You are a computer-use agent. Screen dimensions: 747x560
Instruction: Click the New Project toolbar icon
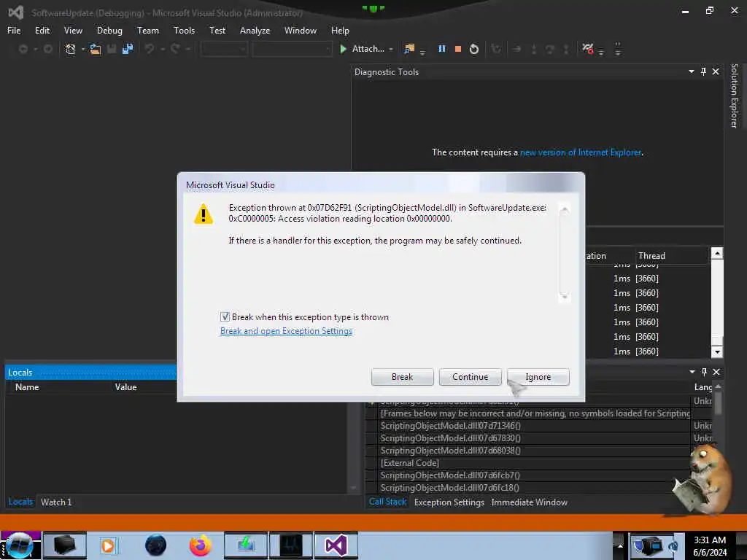70,49
